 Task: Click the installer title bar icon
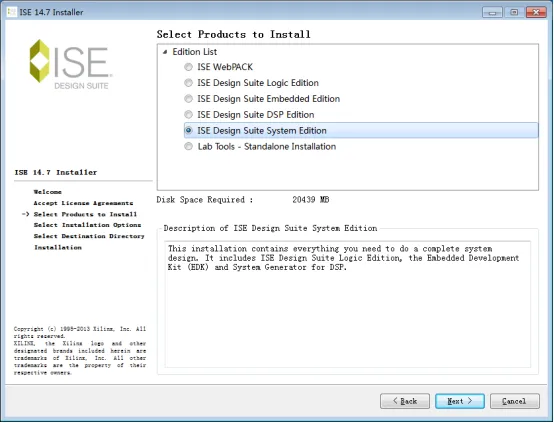[12, 12]
